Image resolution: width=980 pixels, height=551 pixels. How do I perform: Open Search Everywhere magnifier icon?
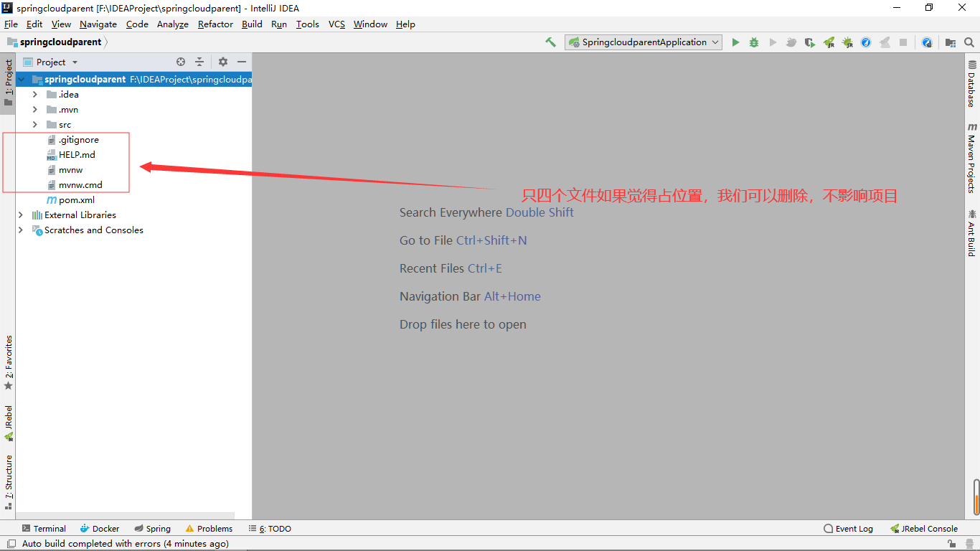click(969, 42)
